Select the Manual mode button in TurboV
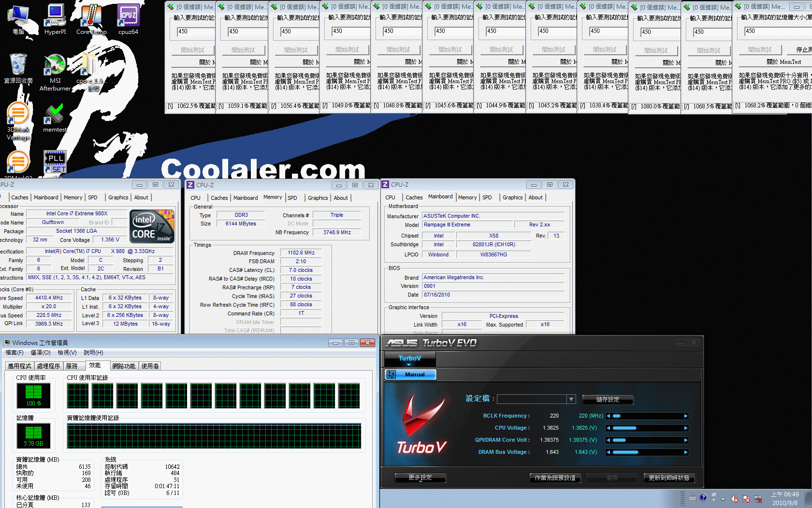This screenshot has height=508, width=812. pyautogui.click(x=410, y=374)
